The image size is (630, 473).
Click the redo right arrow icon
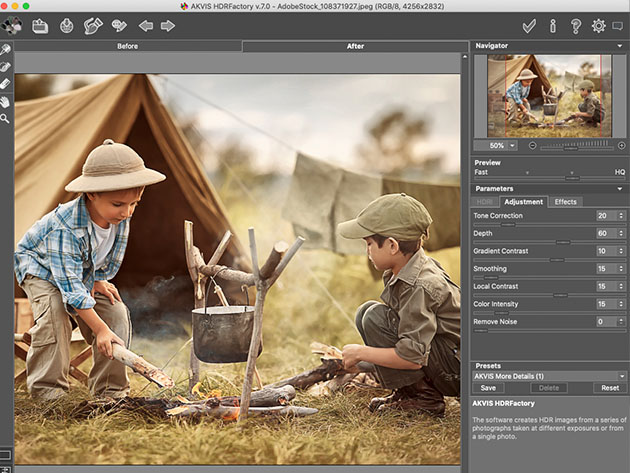pos(167,25)
